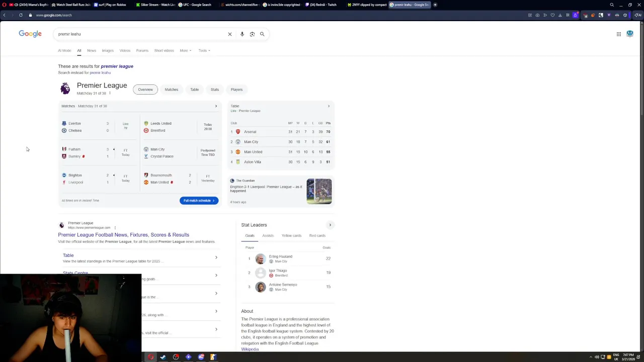Expand the More search filter dropdown
Screen dimensions: 644x362
186,50
